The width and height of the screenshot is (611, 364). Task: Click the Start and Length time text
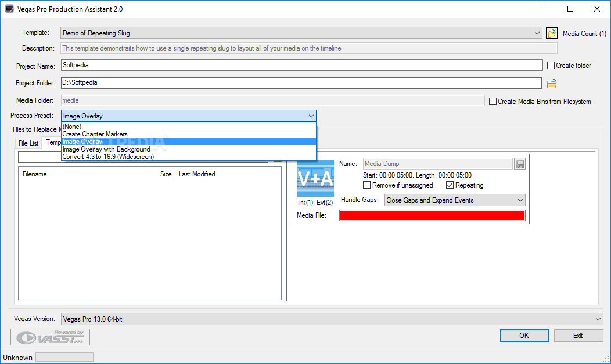[418, 175]
